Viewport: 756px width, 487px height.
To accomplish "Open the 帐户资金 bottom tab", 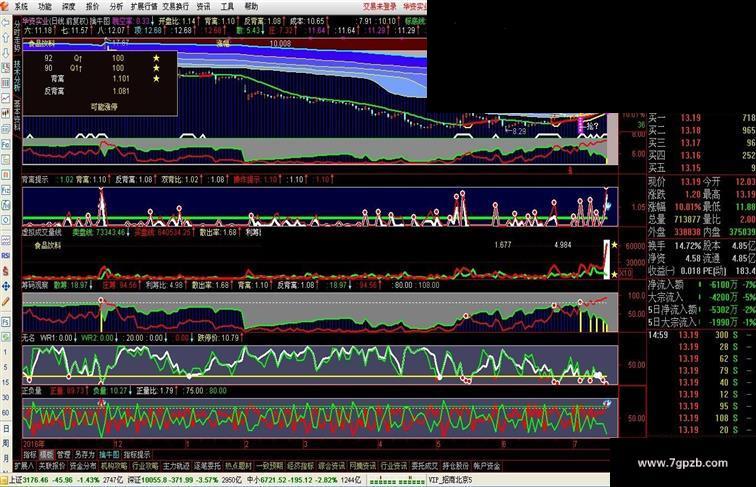I will [x=487, y=466].
